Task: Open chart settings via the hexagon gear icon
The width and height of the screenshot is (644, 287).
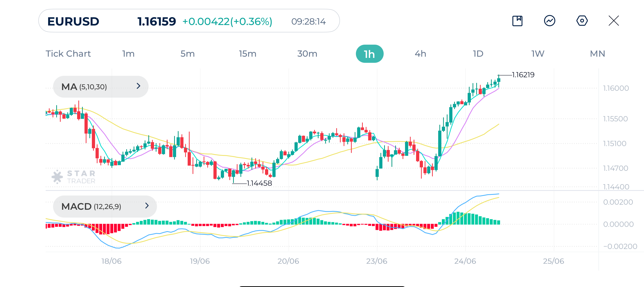Action: click(x=582, y=21)
